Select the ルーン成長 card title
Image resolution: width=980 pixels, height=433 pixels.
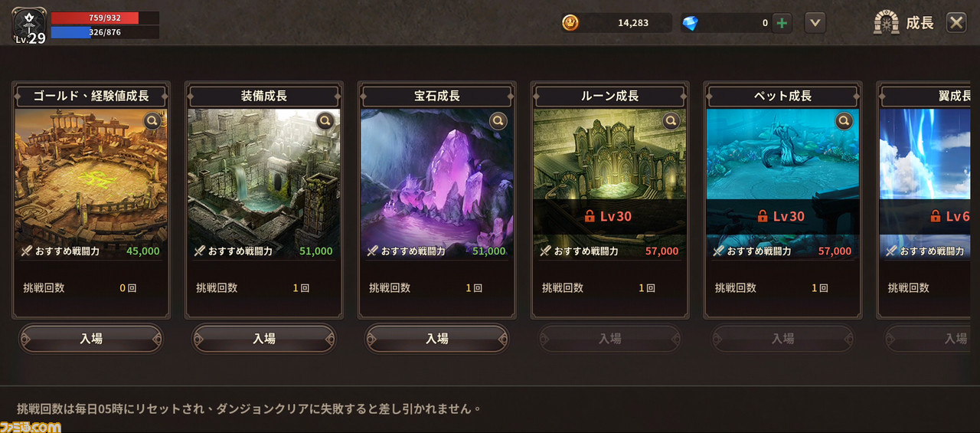[x=610, y=96]
